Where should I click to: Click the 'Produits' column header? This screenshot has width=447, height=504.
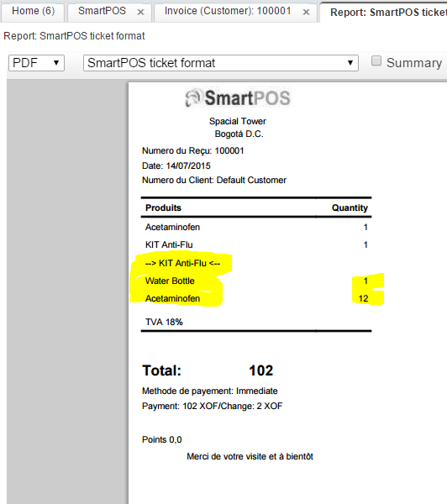coord(163,207)
